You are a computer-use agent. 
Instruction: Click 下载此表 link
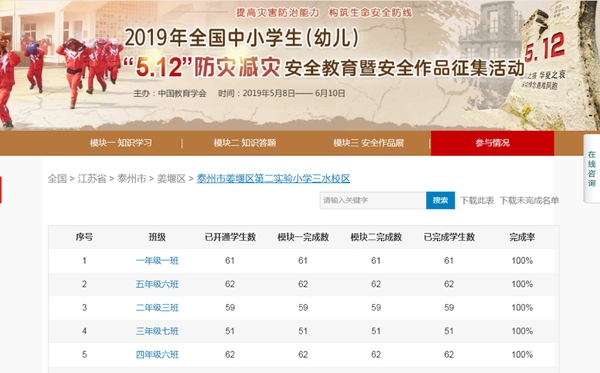477,200
